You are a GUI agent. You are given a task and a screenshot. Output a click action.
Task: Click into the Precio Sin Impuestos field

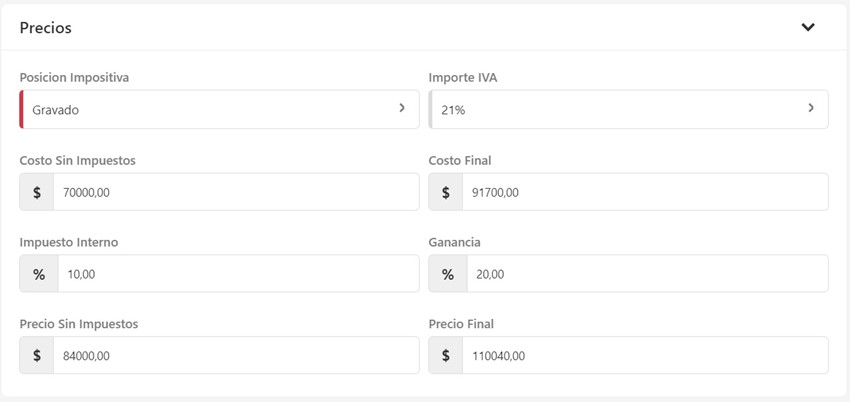pyautogui.click(x=236, y=355)
